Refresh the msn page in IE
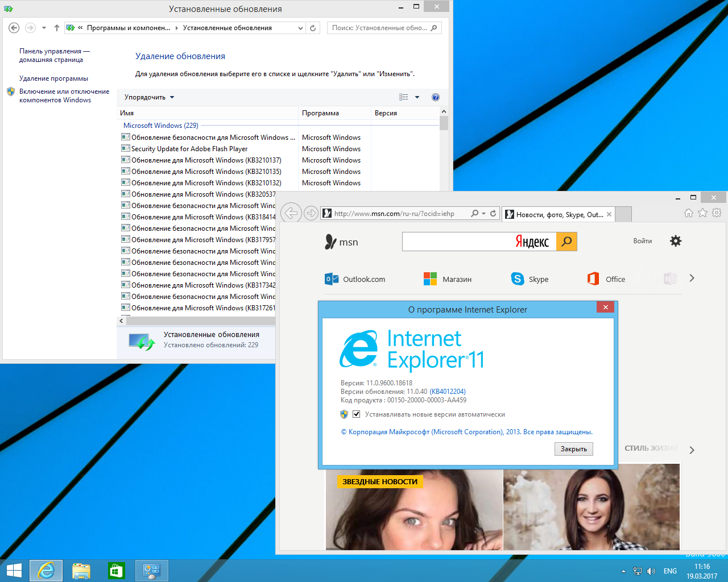This screenshot has height=582, width=728. (x=493, y=214)
